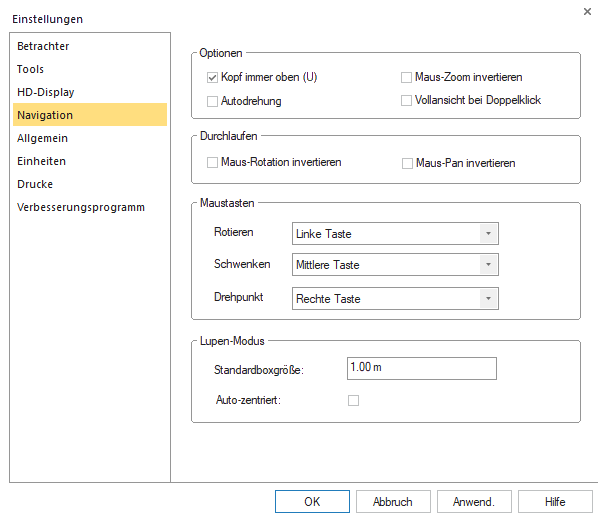Open Verbesserungsprogramm settings

pyautogui.click(x=81, y=207)
